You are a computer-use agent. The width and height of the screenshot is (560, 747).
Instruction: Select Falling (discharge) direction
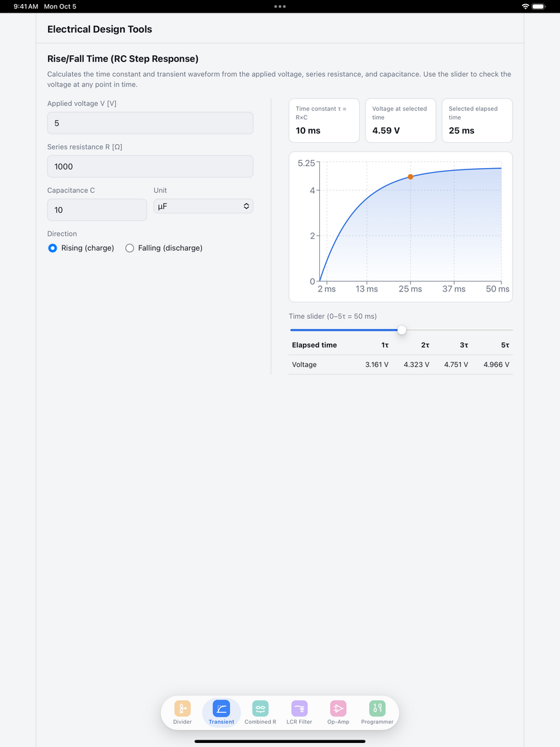129,248
